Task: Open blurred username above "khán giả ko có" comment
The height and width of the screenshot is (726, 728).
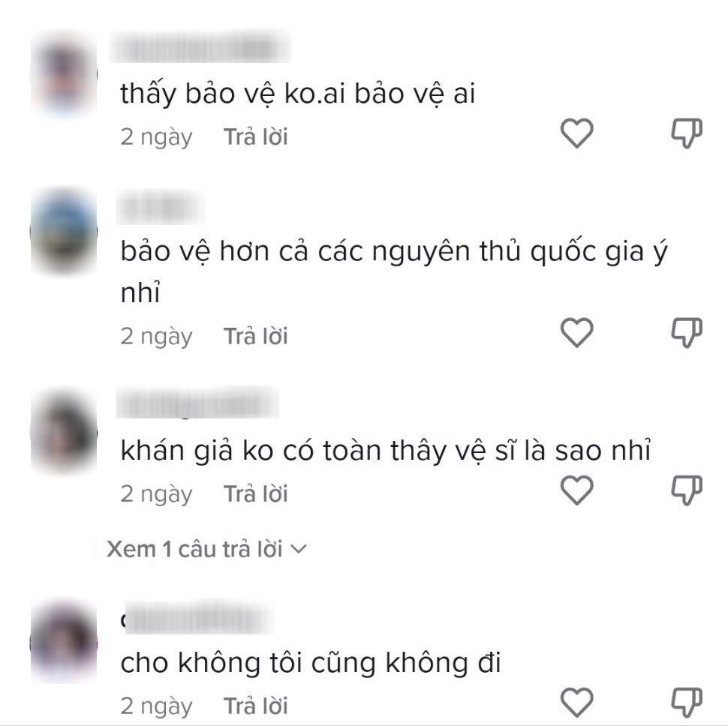Action: (197, 402)
